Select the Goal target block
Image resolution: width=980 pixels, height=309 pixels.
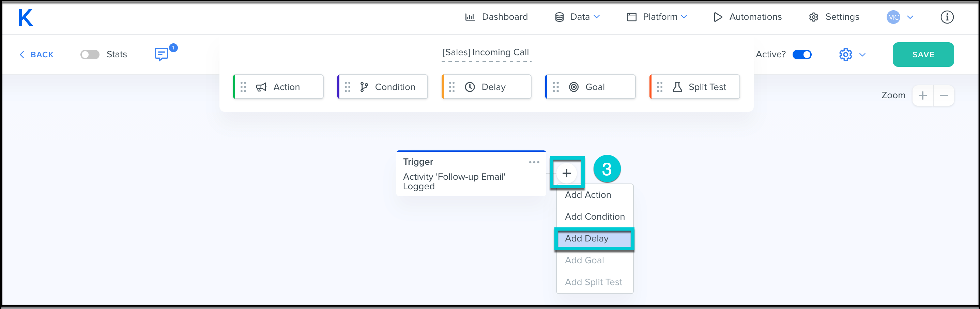590,87
